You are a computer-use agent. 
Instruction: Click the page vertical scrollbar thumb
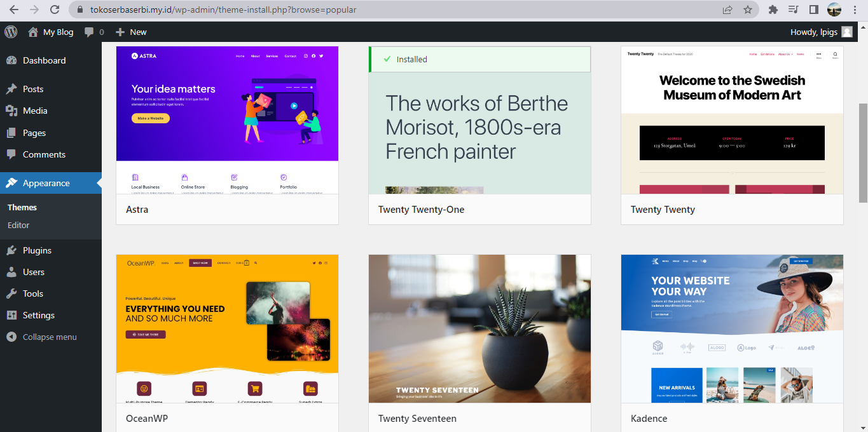[863, 152]
